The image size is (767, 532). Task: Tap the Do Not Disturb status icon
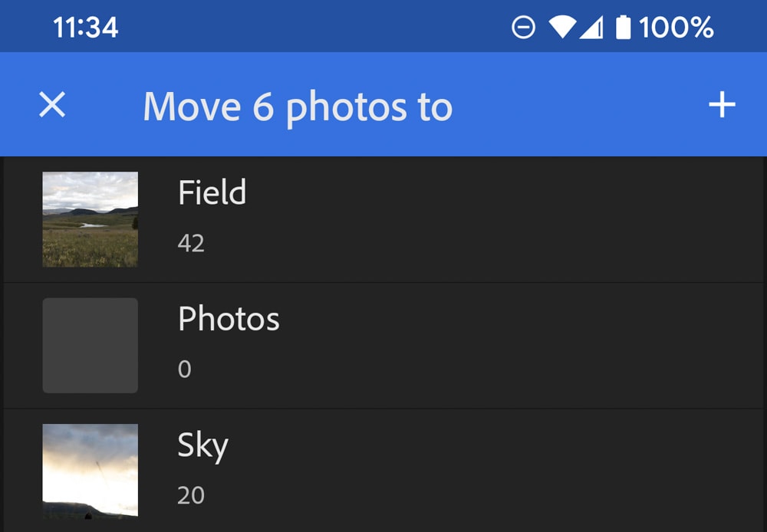pos(523,28)
